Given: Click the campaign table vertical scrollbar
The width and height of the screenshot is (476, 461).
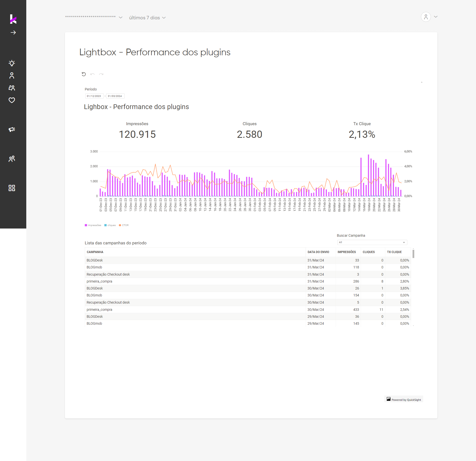Looking at the screenshot, I should pos(413,254).
